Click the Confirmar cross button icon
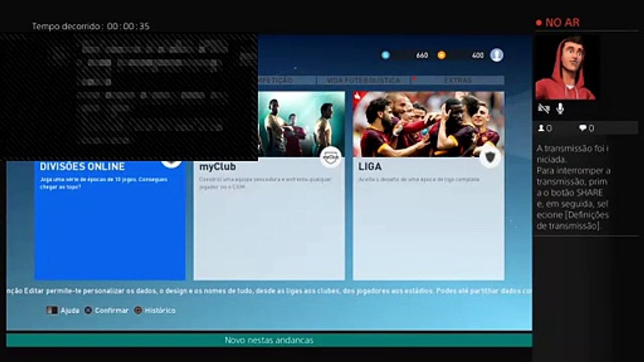The image size is (644, 362). (x=88, y=311)
